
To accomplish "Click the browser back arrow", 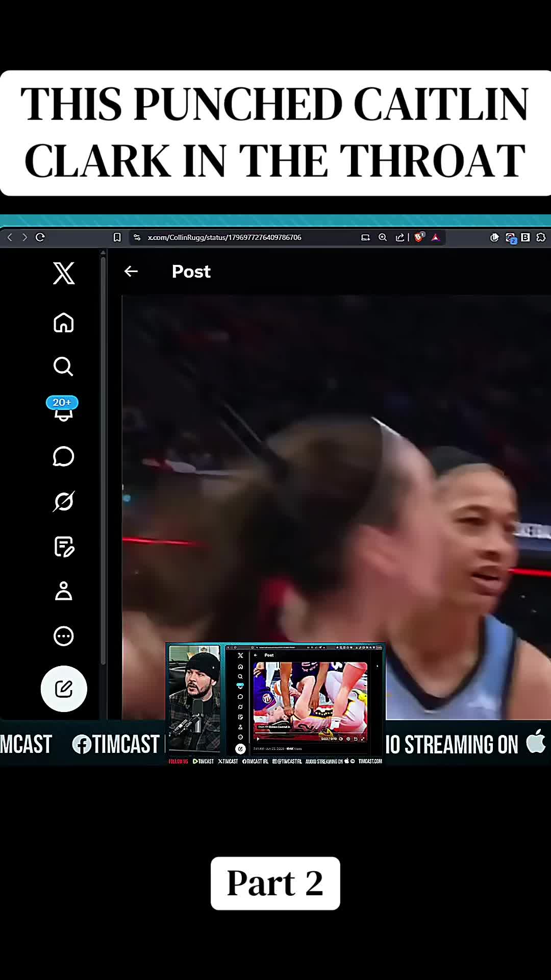I will [10, 237].
